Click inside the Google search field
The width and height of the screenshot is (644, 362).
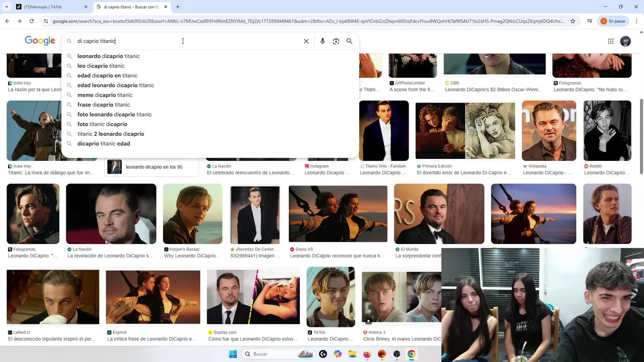click(189, 41)
